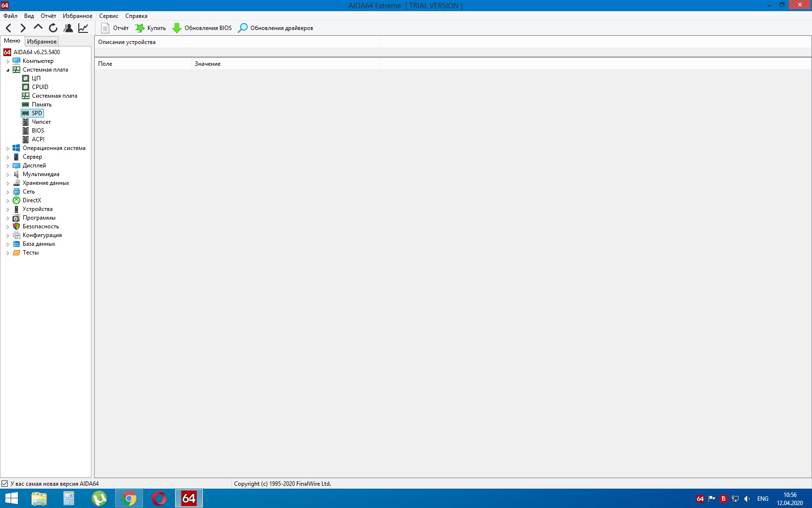Open the user management toolbar icon
This screenshot has width=812, height=508.
pyautogui.click(x=68, y=28)
